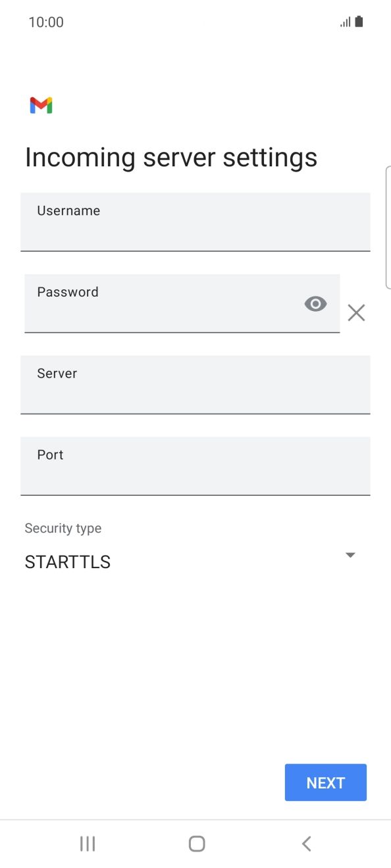
Task: Tap the Recents button in navigation bar
Action: (x=87, y=843)
